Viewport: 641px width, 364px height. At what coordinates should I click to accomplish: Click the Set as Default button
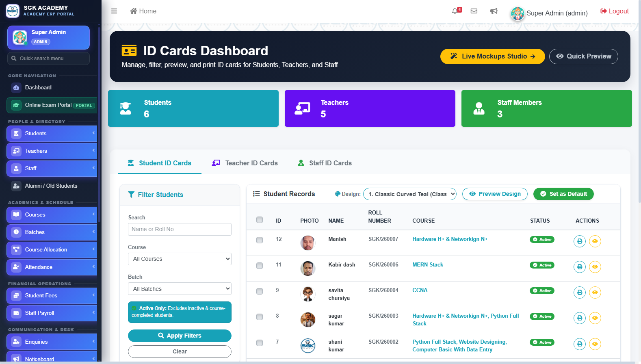point(563,194)
